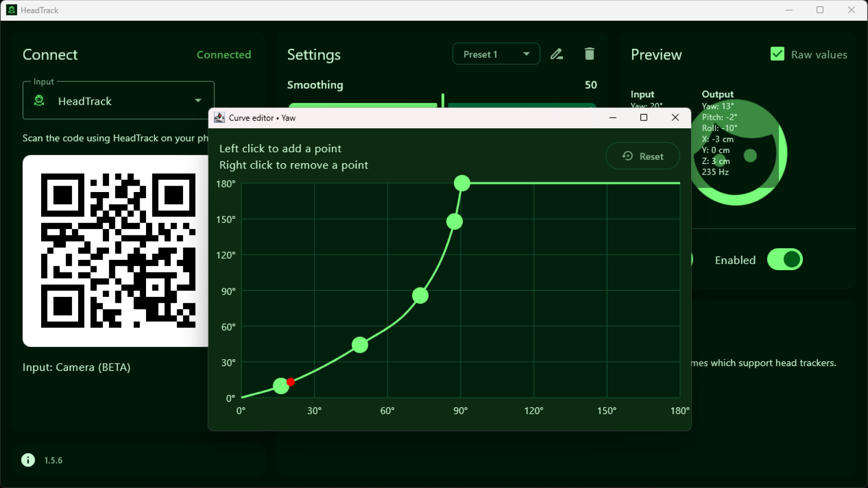868x488 pixels.
Task: Click the info icon beside version 1.5.6
Action: [28, 460]
